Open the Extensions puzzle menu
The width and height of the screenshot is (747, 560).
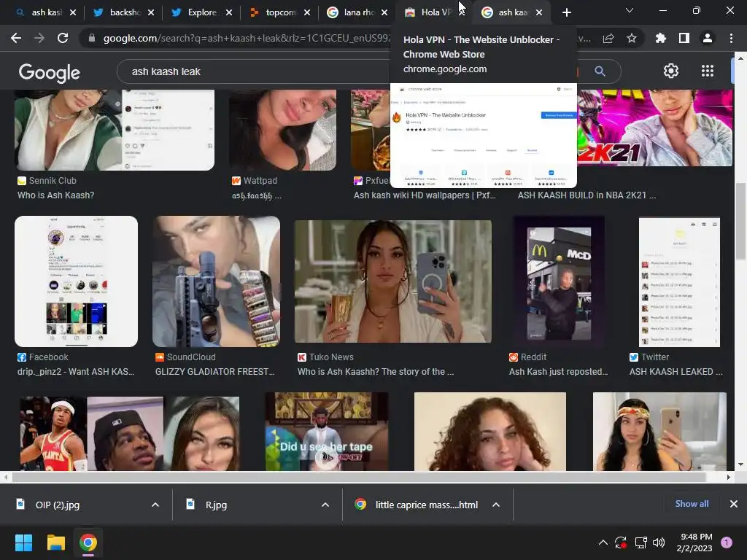(661, 38)
